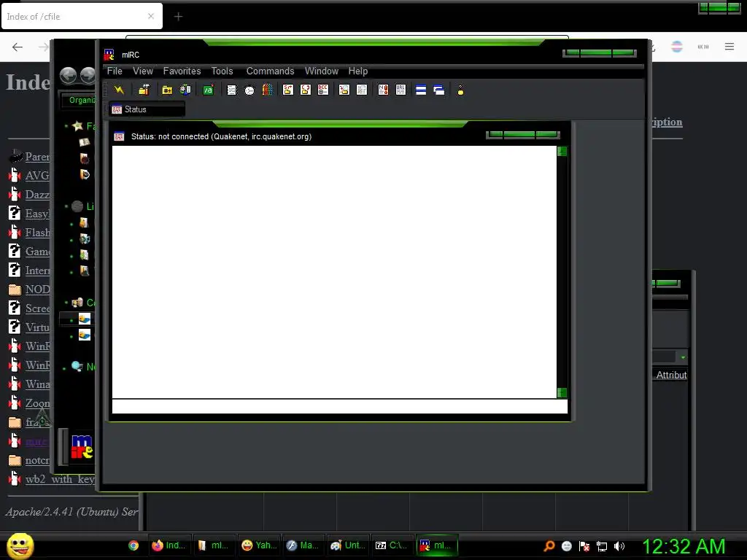
Task: Open the AVG link in browser listing
Action: click(37, 176)
